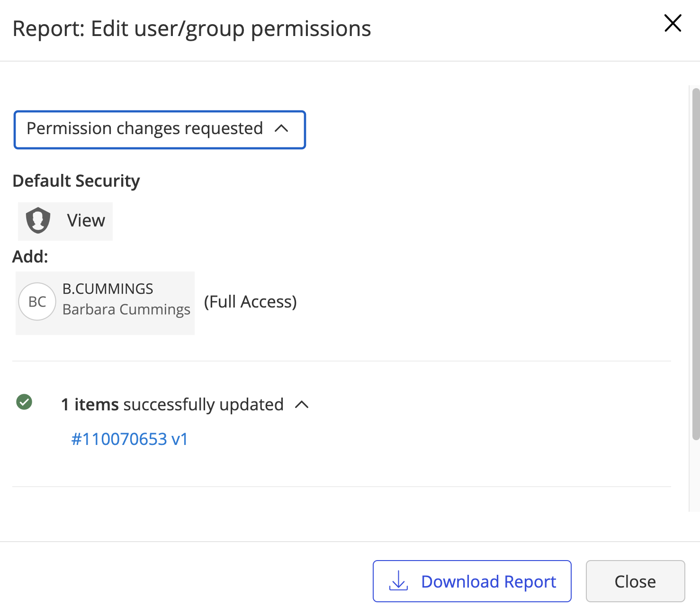This screenshot has height=616, width=700.
Task: Click the Barbara Cummings full name
Action: pyautogui.click(x=126, y=309)
